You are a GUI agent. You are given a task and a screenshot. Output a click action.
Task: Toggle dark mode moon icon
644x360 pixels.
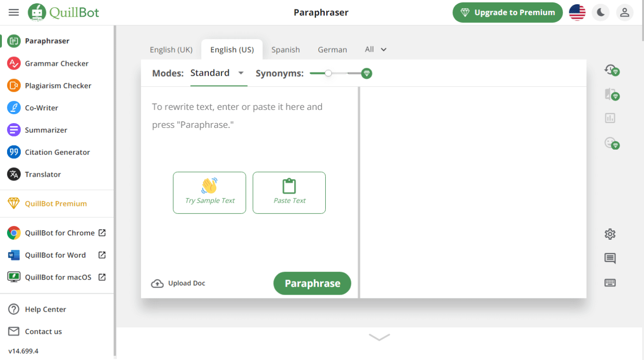(x=601, y=12)
